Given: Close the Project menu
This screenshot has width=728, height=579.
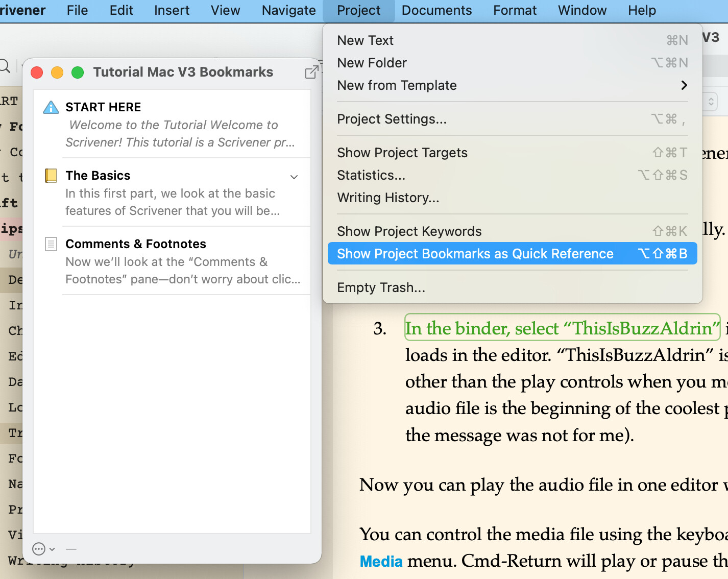Looking at the screenshot, I should pos(358,10).
